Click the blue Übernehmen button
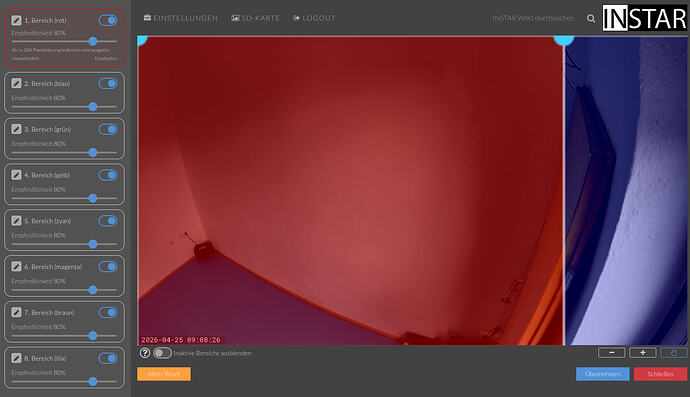Screen dimensions: 690x397 602,374
